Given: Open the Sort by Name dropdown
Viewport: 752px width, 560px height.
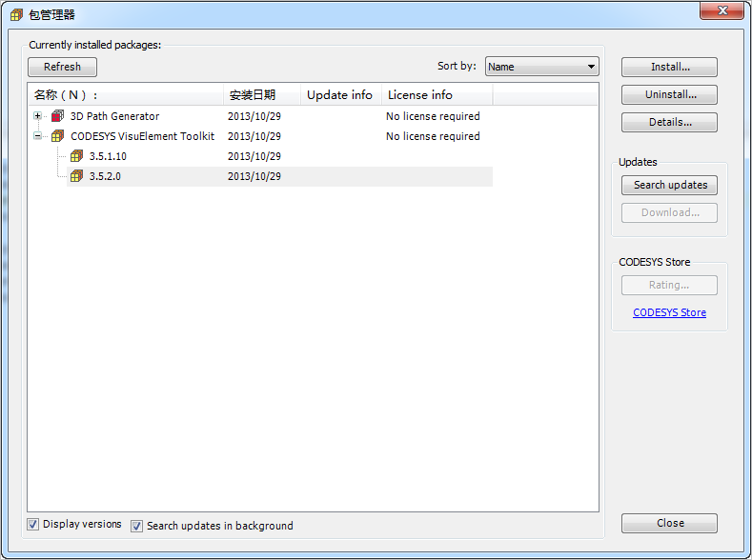Looking at the screenshot, I should [x=542, y=67].
